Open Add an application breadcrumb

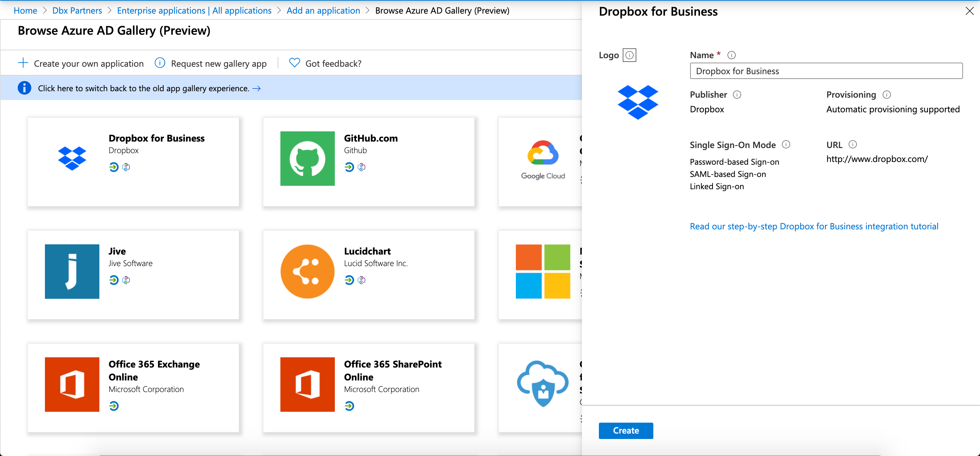[323, 11]
